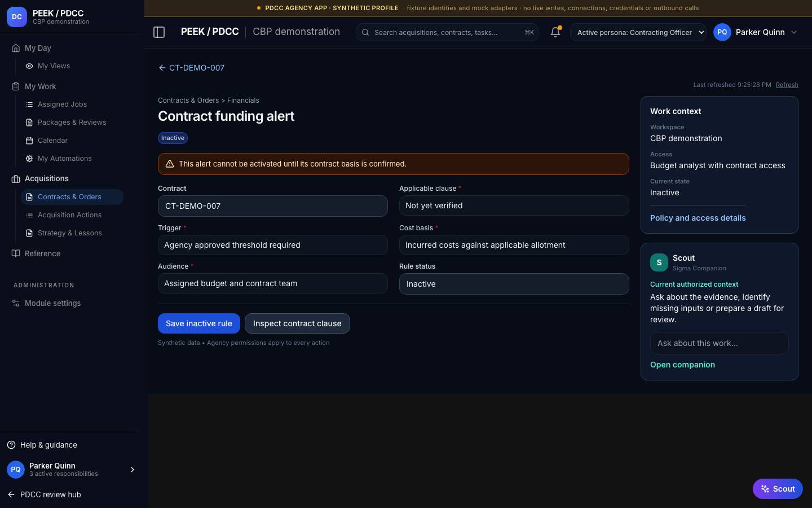Viewport: 812px width, 508px height.
Task: Click the search magnifier icon
Action: point(365,32)
